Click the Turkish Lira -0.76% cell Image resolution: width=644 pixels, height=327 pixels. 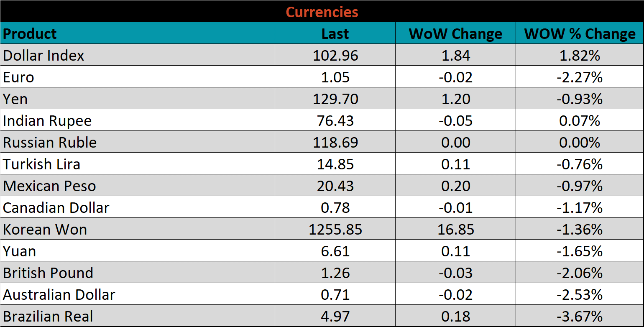point(580,164)
